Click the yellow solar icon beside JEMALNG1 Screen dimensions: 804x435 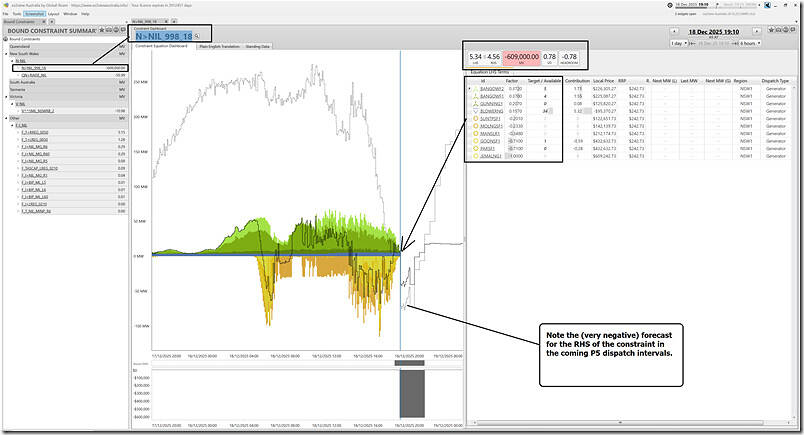(474, 157)
